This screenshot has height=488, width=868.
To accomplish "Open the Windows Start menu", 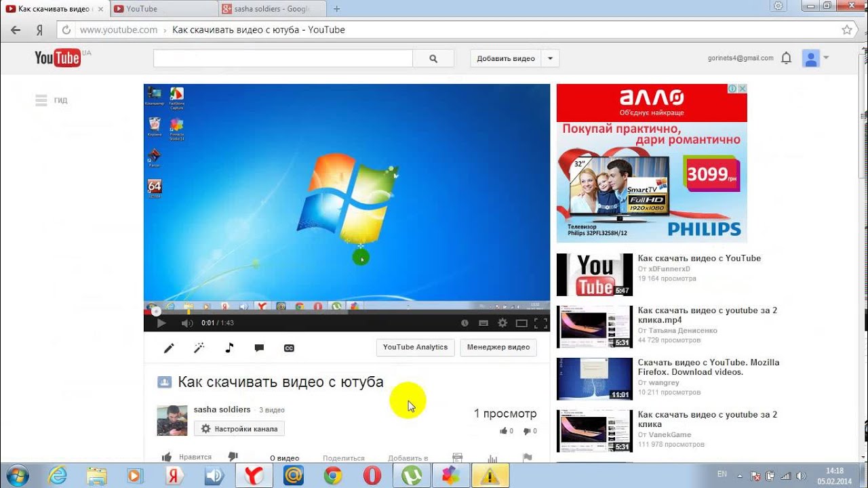I will pyautogui.click(x=16, y=476).
